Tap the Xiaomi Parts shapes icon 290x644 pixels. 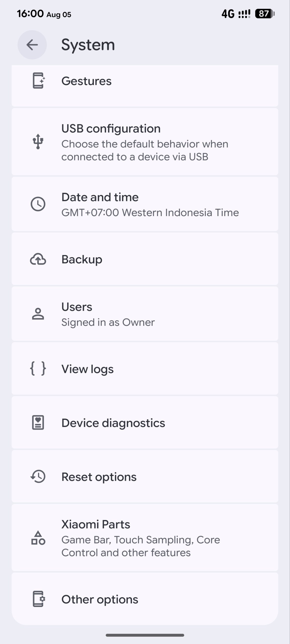click(x=38, y=538)
